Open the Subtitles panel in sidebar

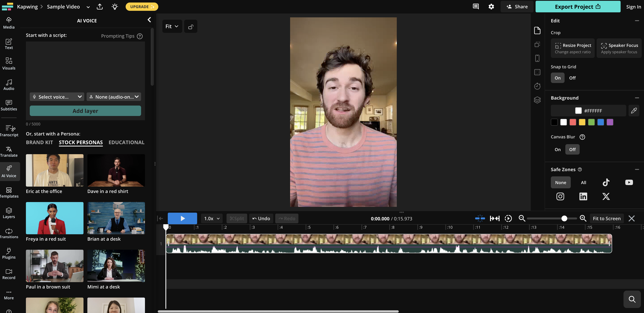9,105
